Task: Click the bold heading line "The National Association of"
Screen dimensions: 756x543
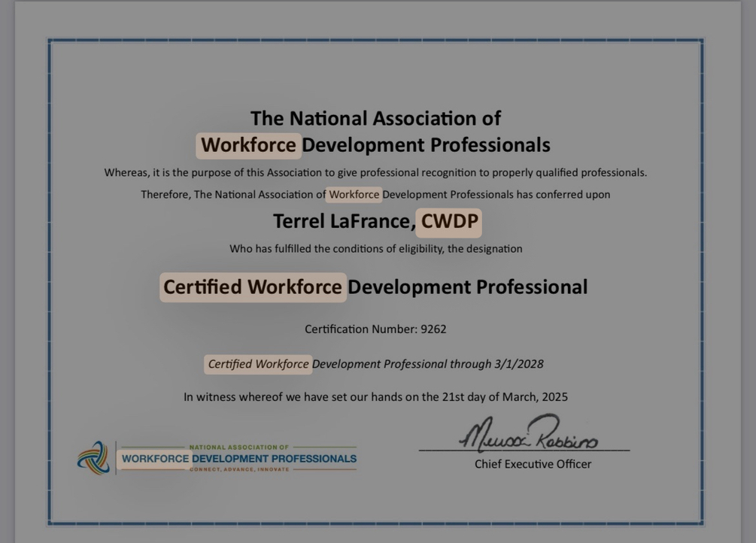Action: point(375,119)
